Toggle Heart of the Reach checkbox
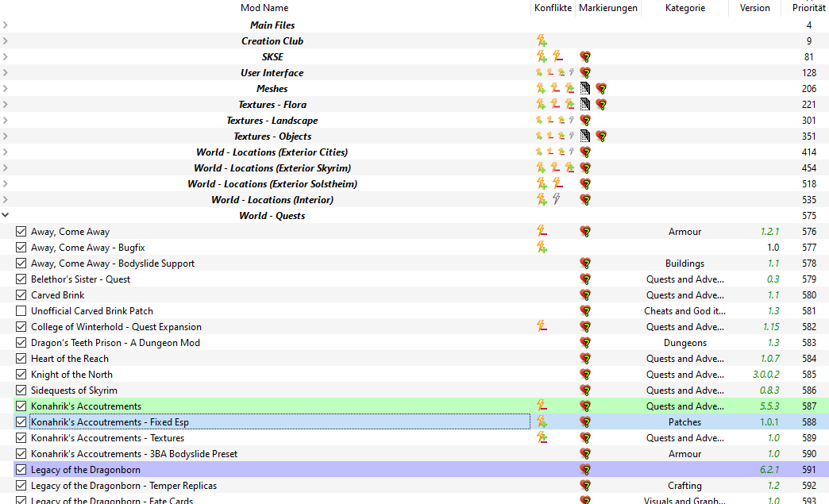Screen dimensions: 829x504 21,358
